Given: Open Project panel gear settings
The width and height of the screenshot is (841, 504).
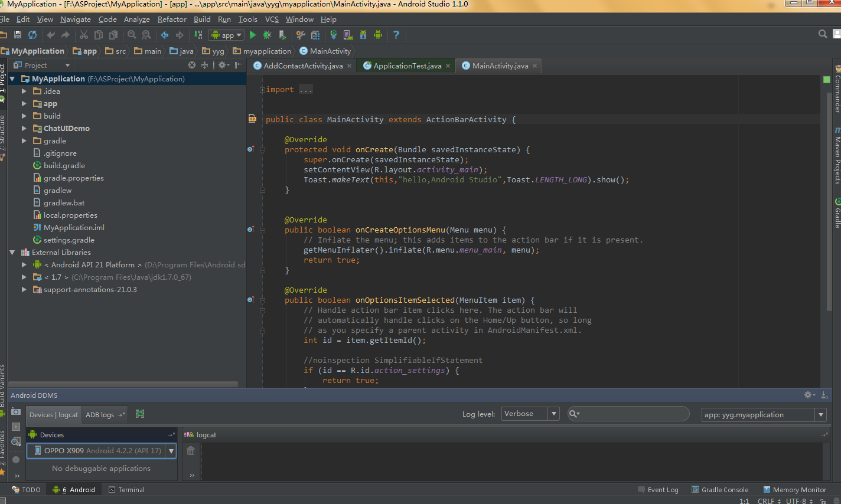Looking at the screenshot, I should 223,65.
